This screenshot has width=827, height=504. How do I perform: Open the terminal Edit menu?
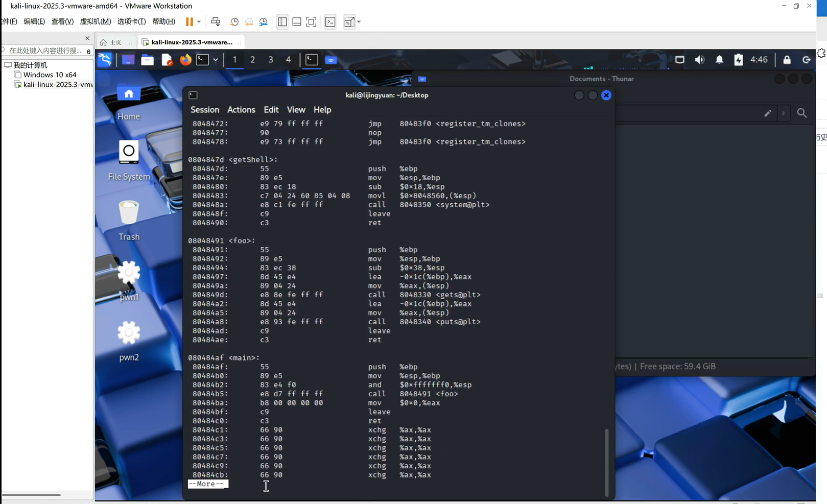(271, 110)
